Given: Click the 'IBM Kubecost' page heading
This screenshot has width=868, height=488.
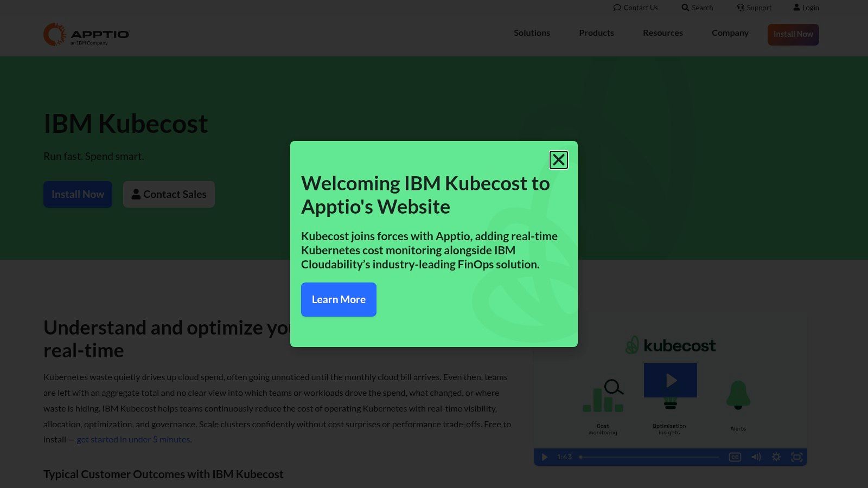Looking at the screenshot, I should [x=125, y=124].
